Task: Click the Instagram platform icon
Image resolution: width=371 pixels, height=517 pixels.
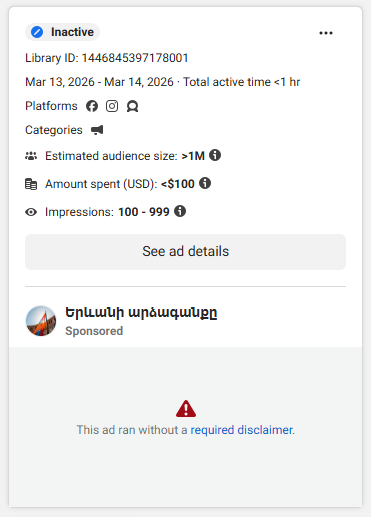Action: tap(112, 106)
